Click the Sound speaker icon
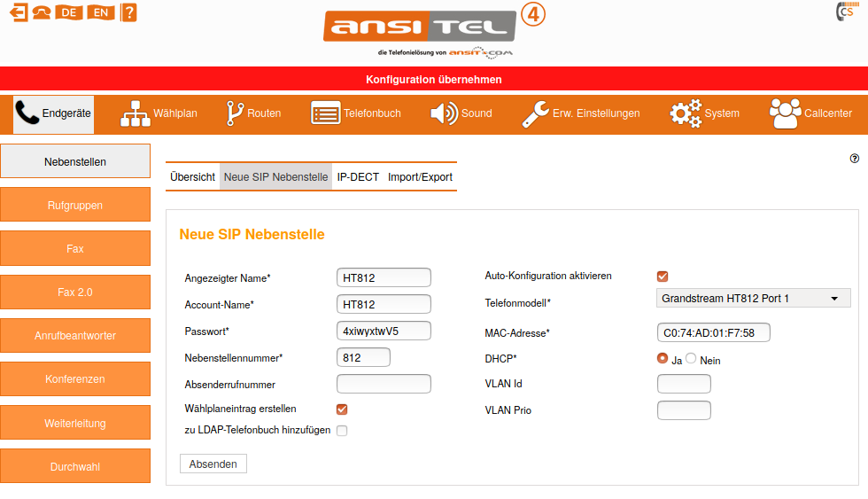Viewport: 868px width, 499px height. click(444, 113)
